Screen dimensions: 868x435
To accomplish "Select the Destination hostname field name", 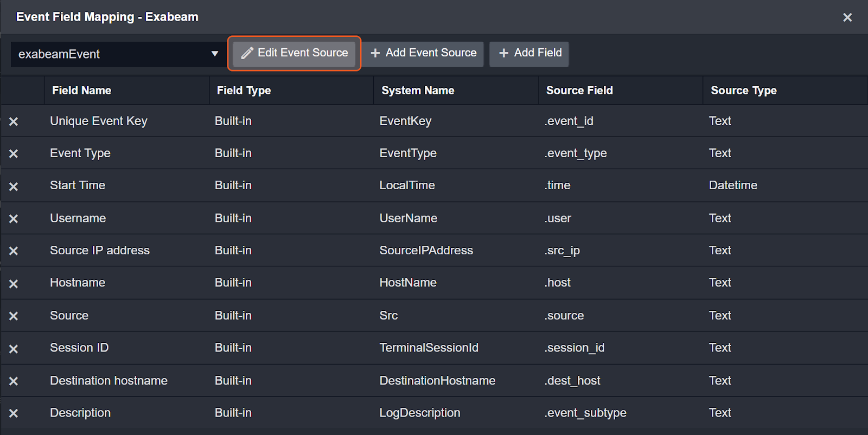I will click(108, 381).
